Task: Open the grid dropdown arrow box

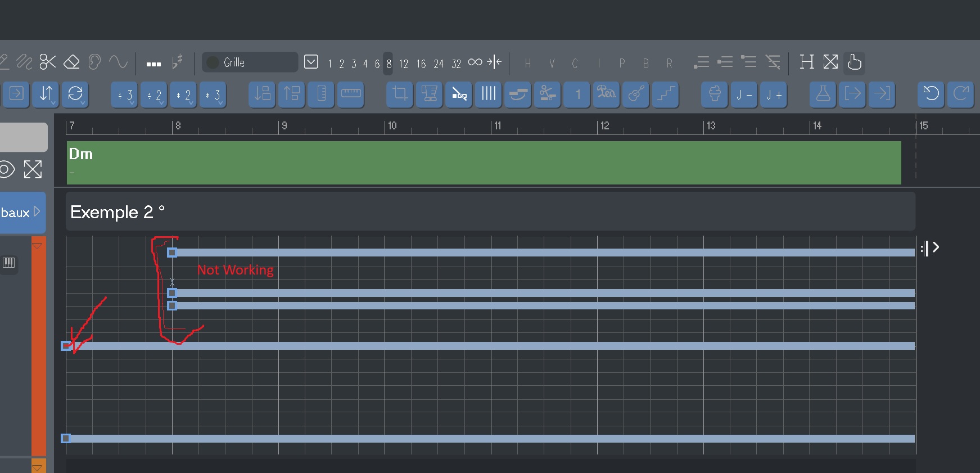Action: [x=311, y=62]
